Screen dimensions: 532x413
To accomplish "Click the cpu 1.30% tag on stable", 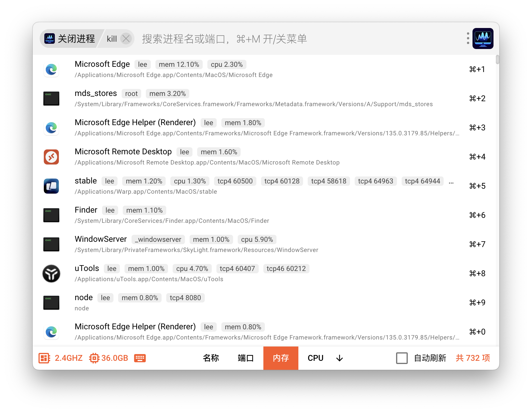I will point(190,181).
